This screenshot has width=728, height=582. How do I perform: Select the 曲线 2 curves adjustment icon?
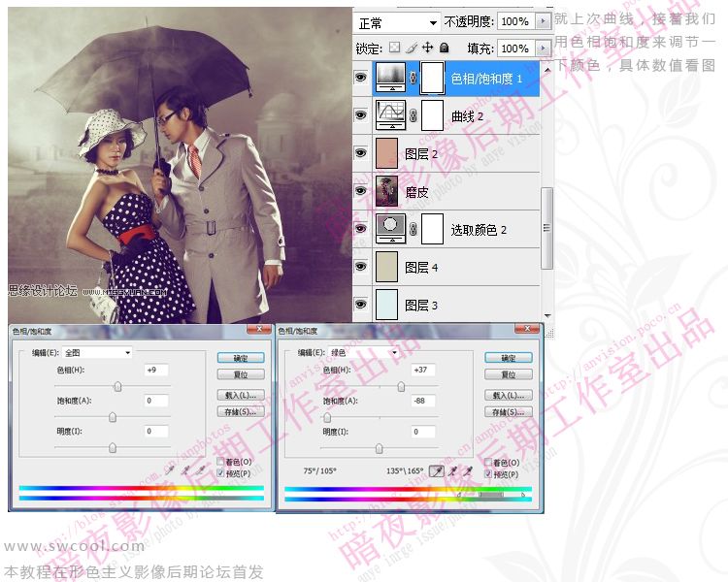390,115
